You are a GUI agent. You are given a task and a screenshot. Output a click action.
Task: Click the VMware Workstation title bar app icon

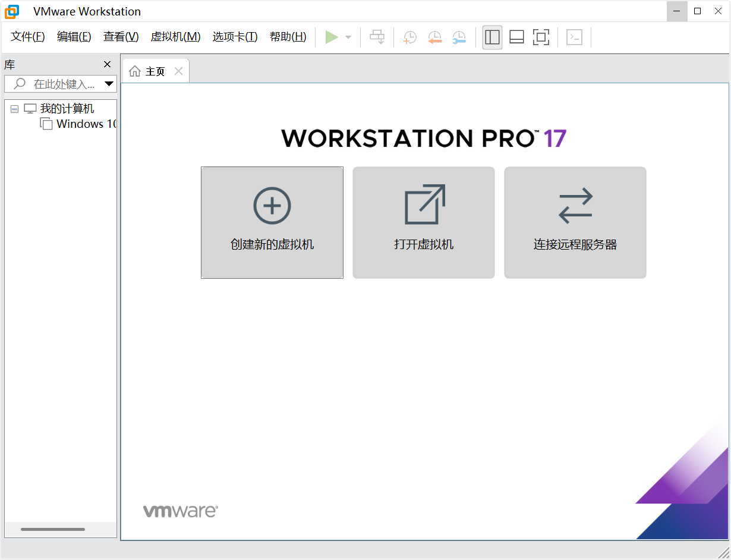click(12, 11)
